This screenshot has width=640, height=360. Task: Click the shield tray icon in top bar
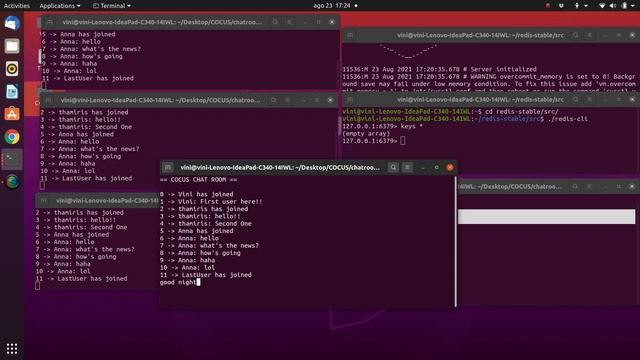(562, 6)
